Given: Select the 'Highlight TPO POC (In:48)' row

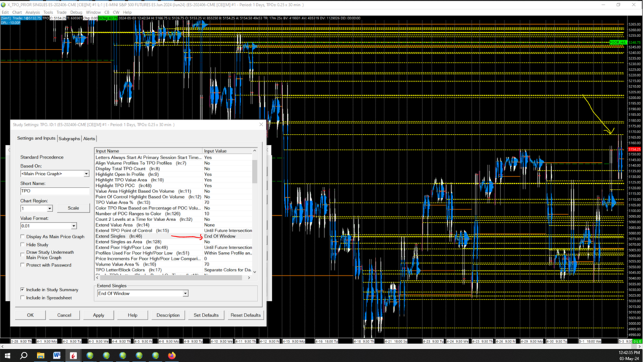Looking at the screenshot, I should 173,185.
